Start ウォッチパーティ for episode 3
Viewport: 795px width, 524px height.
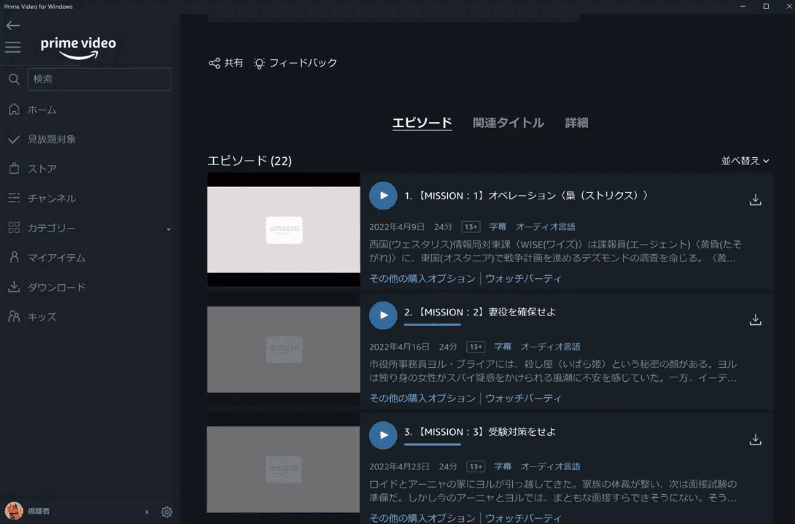point(523,518)
